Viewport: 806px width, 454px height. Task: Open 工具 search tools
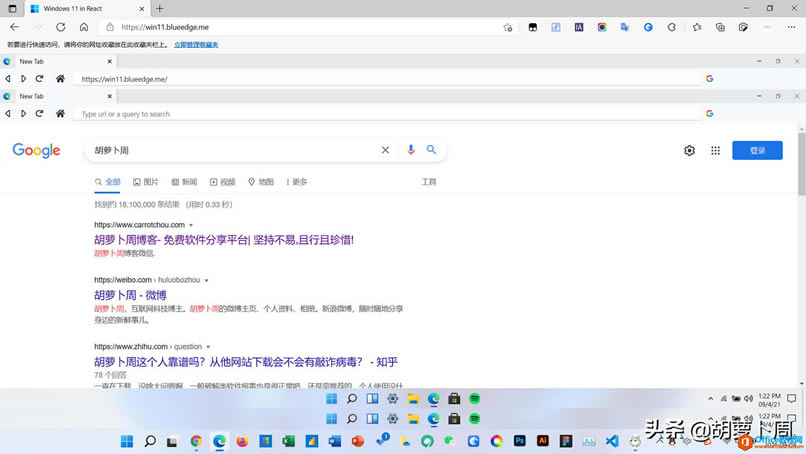[x=429, y=182]
